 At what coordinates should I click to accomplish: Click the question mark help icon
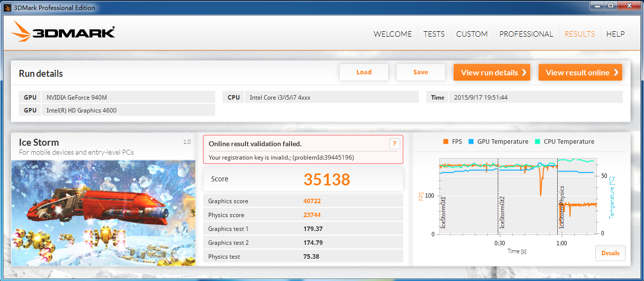point(394,144)
